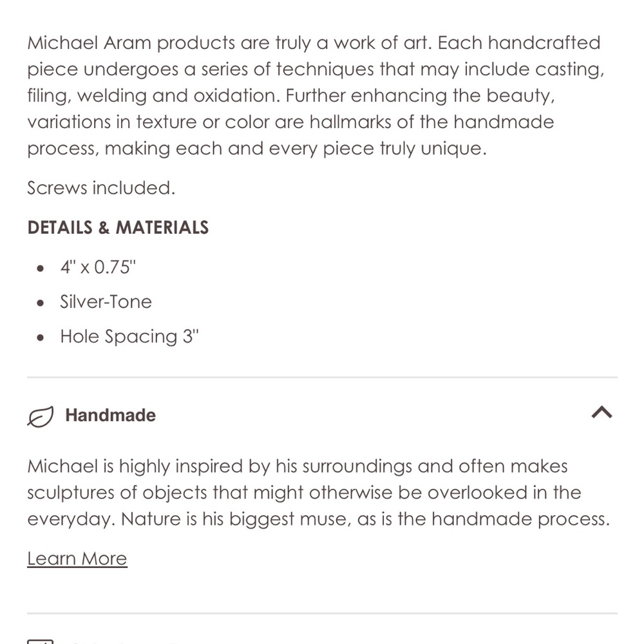Image resolution: width=644 pixels, height=644 pixels.
Task: Click the line starting variations in texture
Action: pos(291,122)
